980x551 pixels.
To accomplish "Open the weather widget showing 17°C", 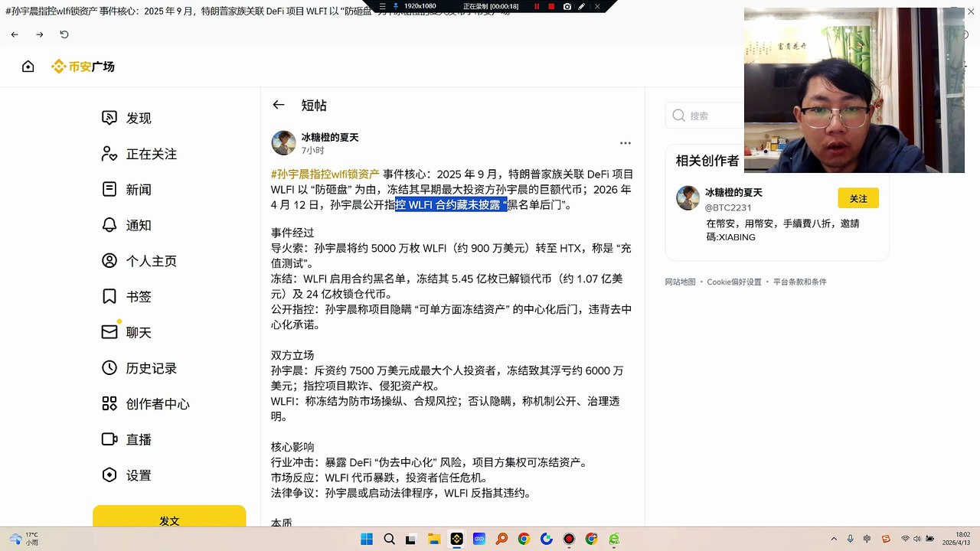I will 24,539.
